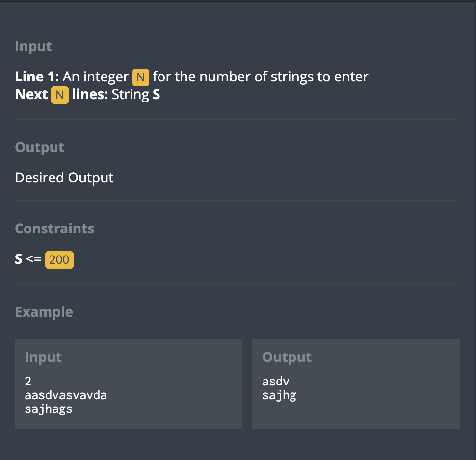This screenshot has height=460, width=476.
Task: Click the example Output box heading
Action: tap(287, 357)
